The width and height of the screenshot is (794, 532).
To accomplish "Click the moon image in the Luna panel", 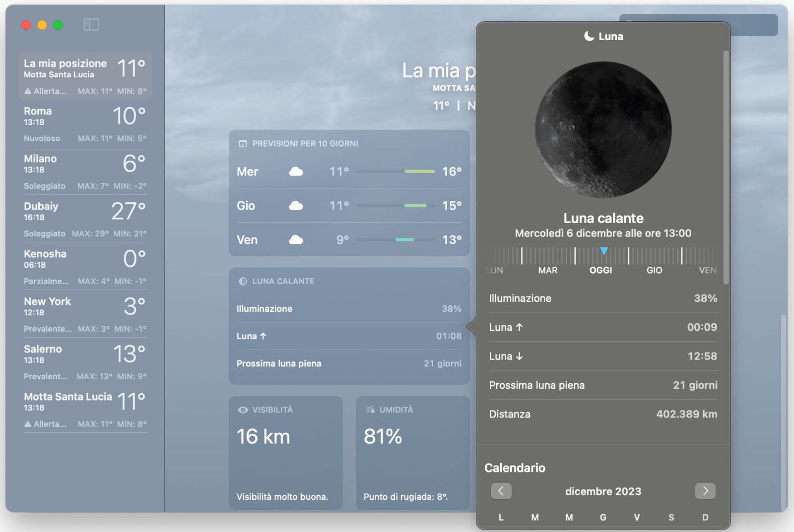I will [603, 130].
